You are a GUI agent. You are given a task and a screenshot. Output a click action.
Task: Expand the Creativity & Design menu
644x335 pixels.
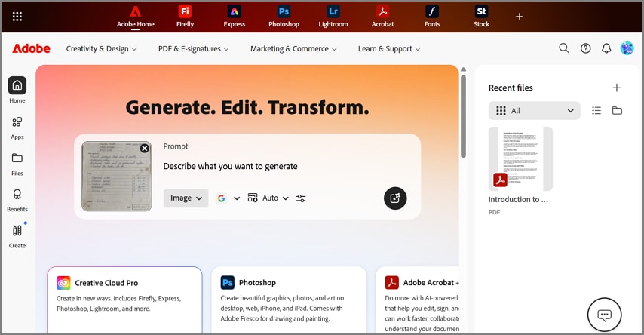pyautogui.click(x=102, y=48)
